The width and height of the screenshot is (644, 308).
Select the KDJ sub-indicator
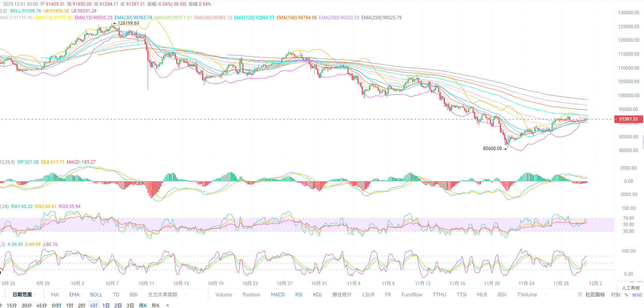317,294
